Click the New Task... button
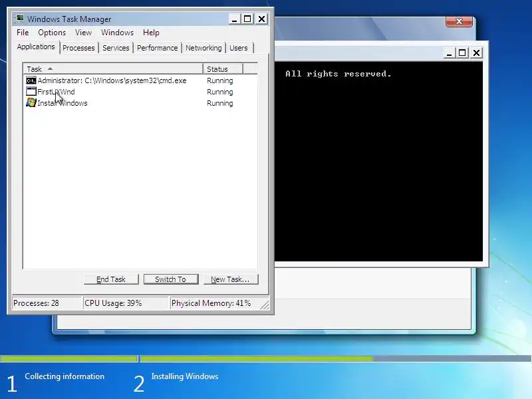Image resolution: width=532 pixels, height=399 pixels. [x=231, y=279]
